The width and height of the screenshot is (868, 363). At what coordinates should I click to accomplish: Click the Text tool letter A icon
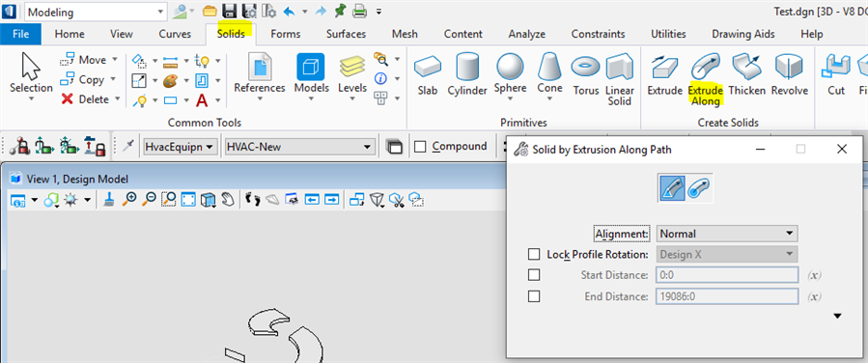coord(202,100)
